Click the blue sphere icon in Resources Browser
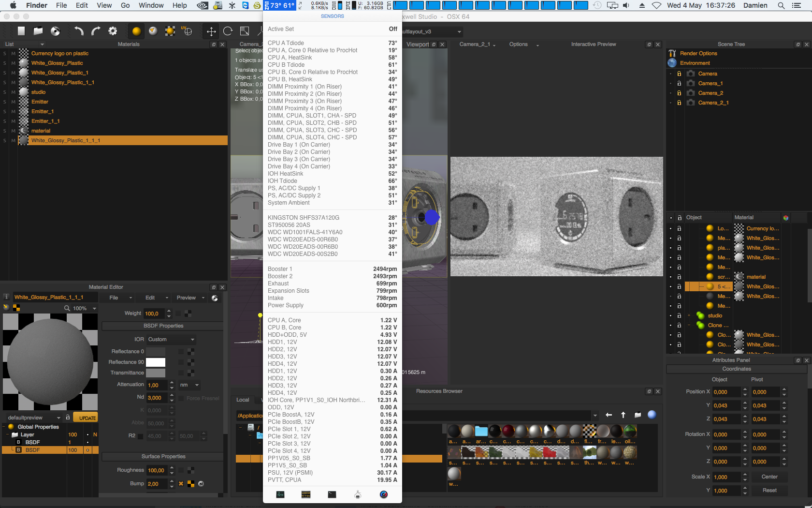 pos(652,415)
